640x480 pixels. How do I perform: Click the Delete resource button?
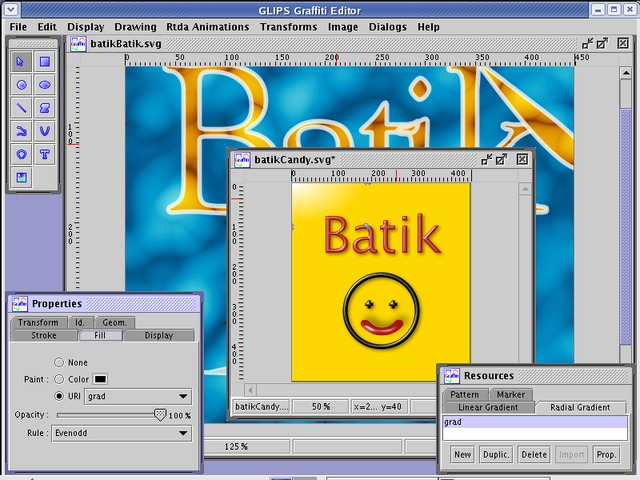click(534, 454)
